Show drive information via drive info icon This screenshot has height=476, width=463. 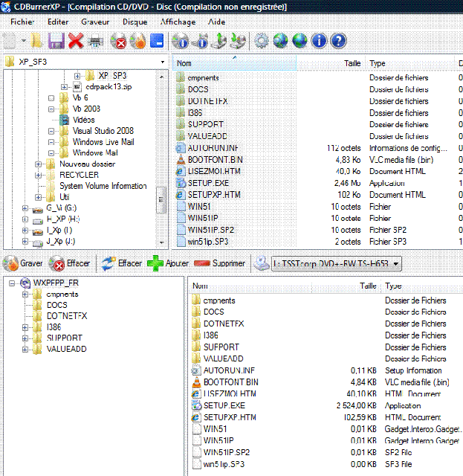(x=200, y=41)
